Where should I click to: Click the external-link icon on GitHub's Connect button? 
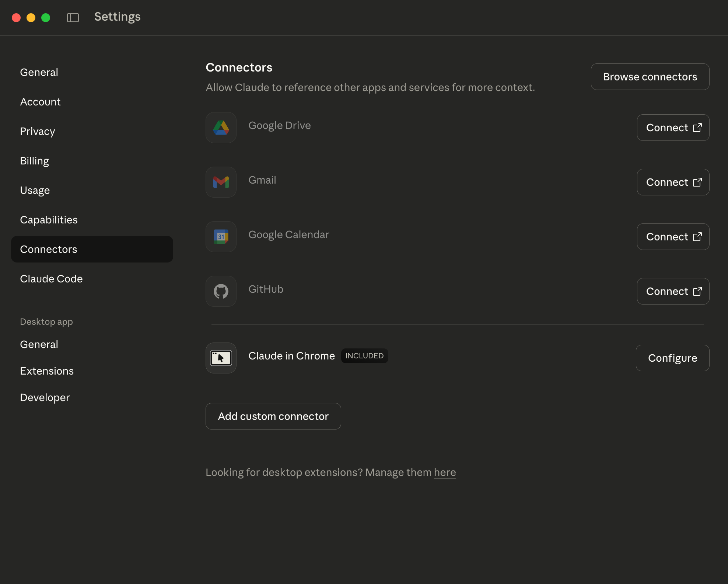coord(697,291)
